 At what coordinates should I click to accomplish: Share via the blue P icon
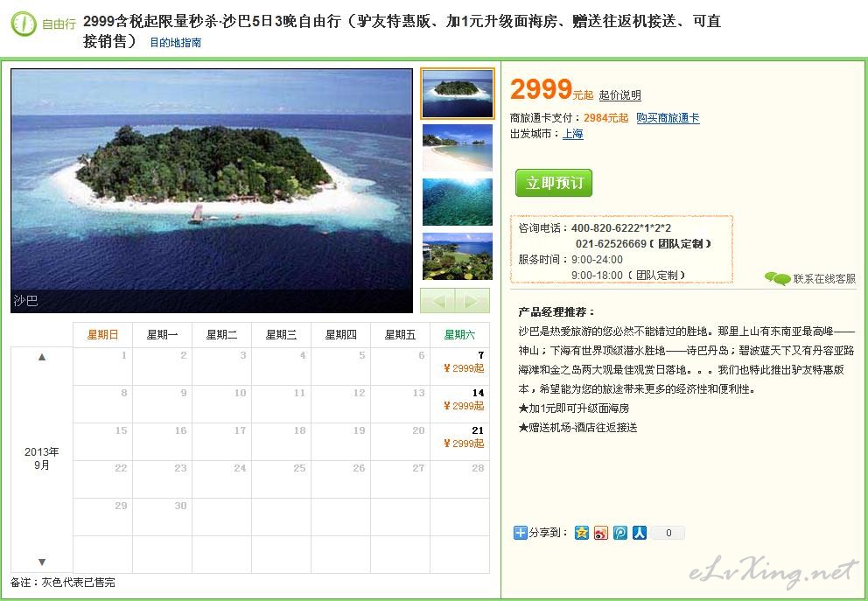click(x=620, y=533)
